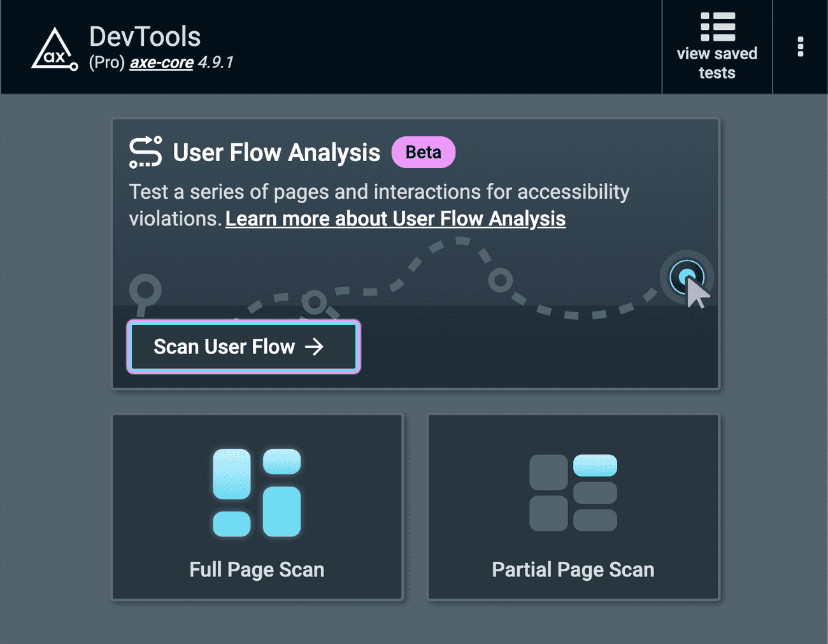Click the axe-core version link
The height and width of the screenshot is (644, 828).
(161, 62)
